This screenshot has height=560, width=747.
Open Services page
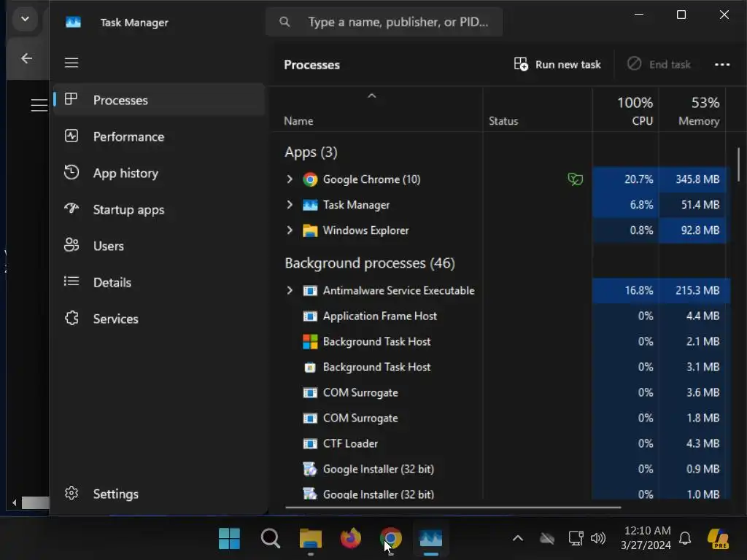[x=160, y=319]
